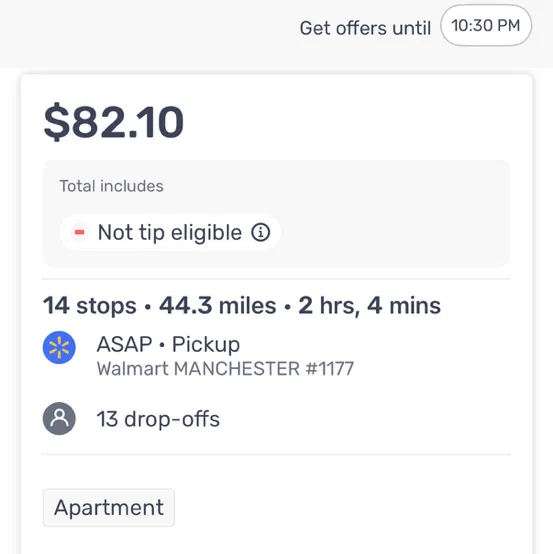This screenshot has height=554, width=553.
Task: Tap the 14 stops count text
Action: 89,305
